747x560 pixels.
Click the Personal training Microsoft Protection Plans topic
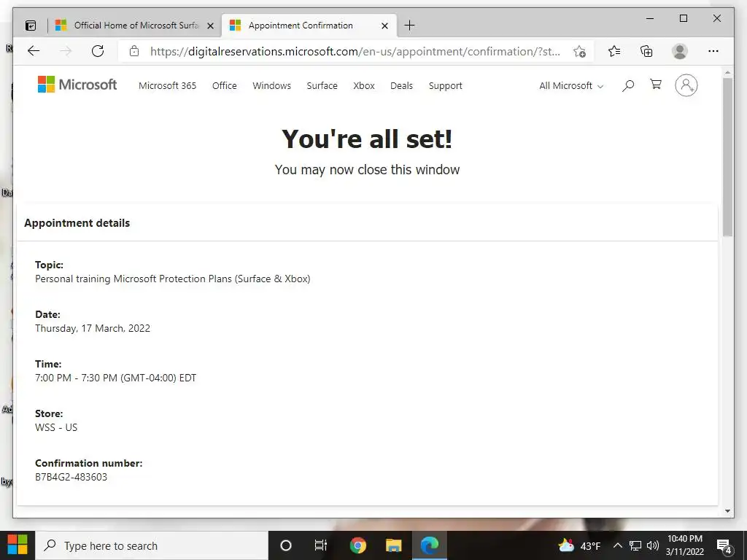(172, 279)
